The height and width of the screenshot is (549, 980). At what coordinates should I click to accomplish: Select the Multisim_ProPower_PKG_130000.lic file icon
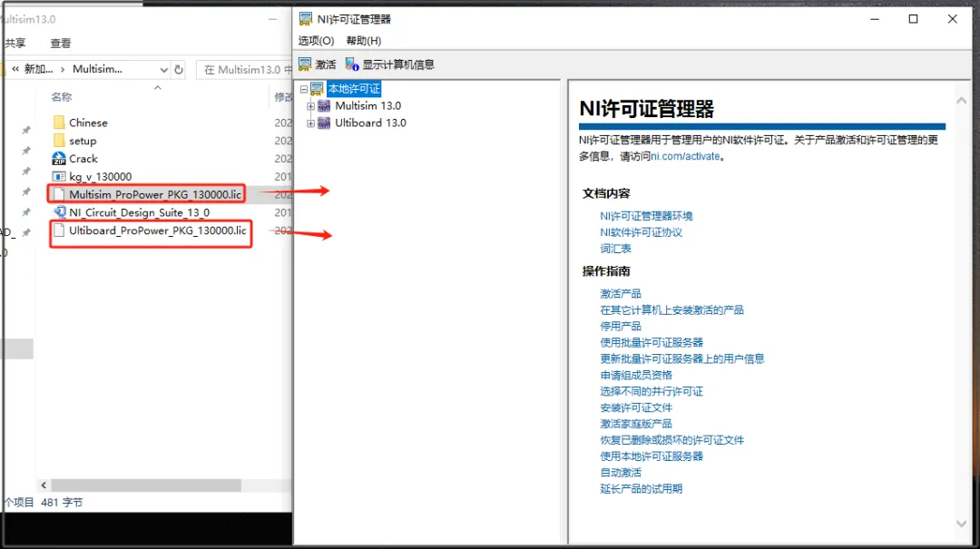point(59,194)
